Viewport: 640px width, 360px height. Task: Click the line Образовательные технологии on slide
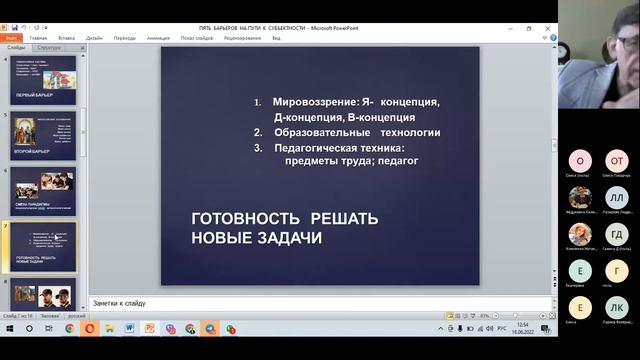coord(357,133)
